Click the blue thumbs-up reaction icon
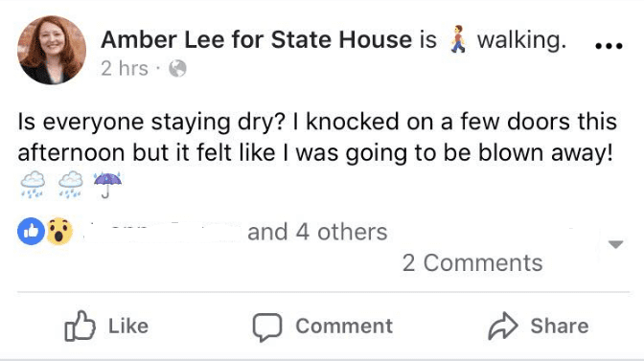Image resolution: width=644 pixels, height=361 pixels. 31,232
